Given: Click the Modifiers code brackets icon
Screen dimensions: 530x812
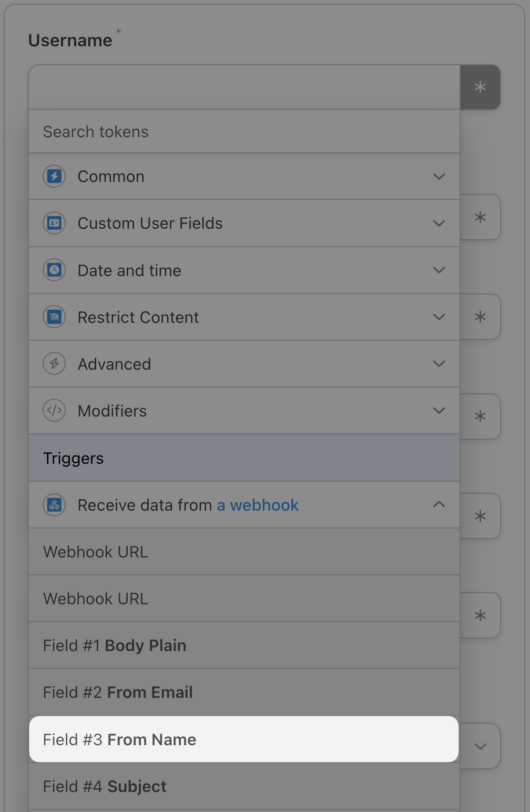Looking at the screenshot, I should click(x=54, y=411).
